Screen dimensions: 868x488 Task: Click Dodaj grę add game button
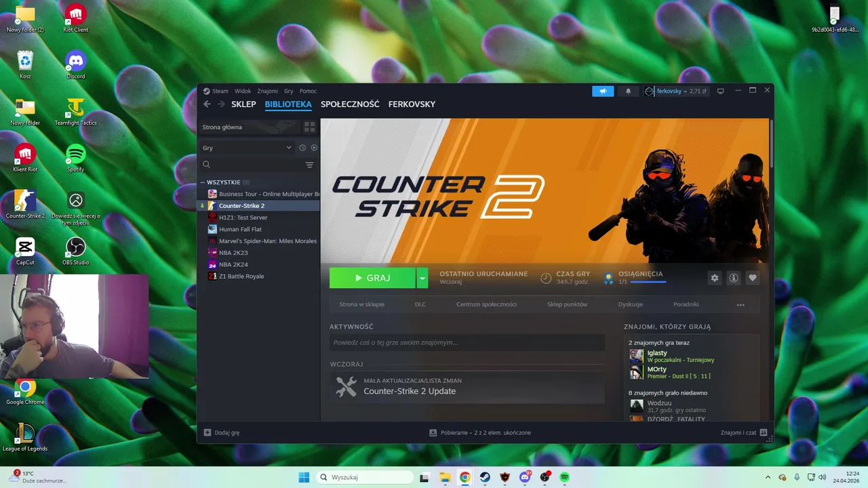222,432
